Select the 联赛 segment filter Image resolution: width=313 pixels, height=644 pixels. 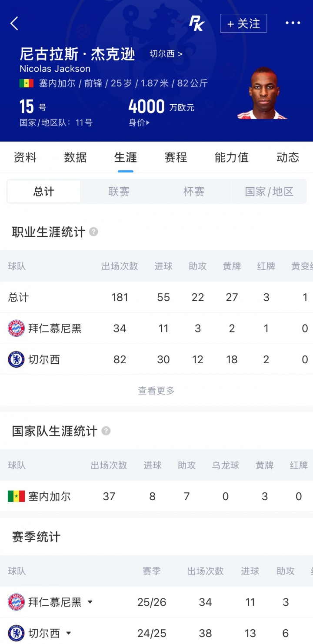pyautogui.click(x=119, y=192)
